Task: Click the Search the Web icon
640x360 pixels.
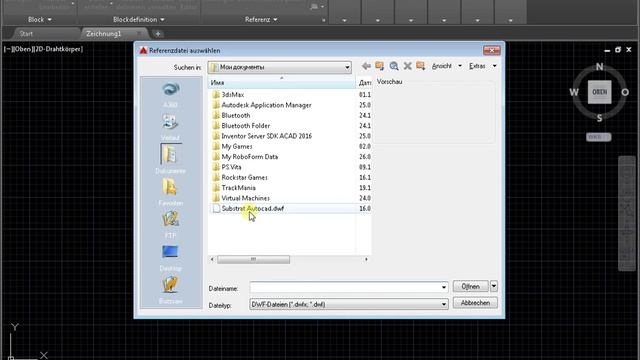Action: [x=393, y=66]
